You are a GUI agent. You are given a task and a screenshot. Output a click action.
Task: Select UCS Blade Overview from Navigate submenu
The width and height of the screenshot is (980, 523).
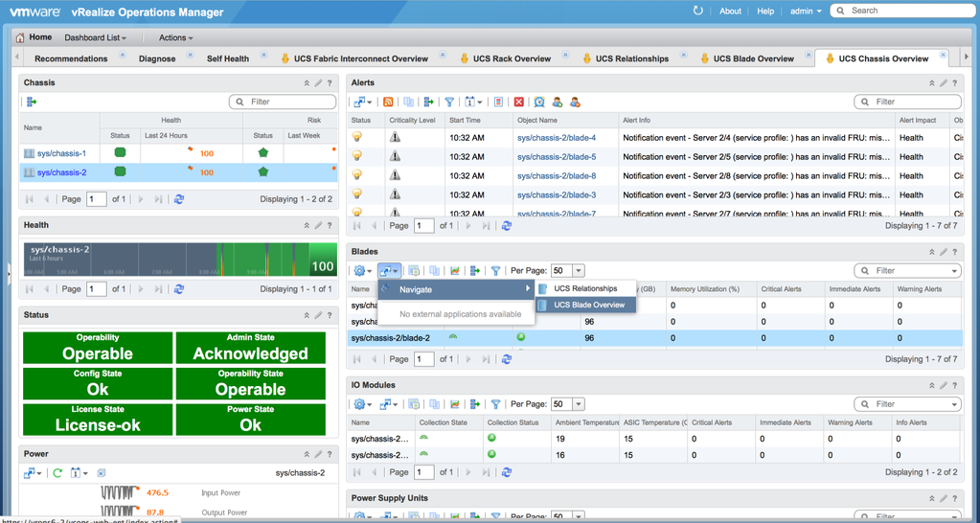tap(585, 305)
